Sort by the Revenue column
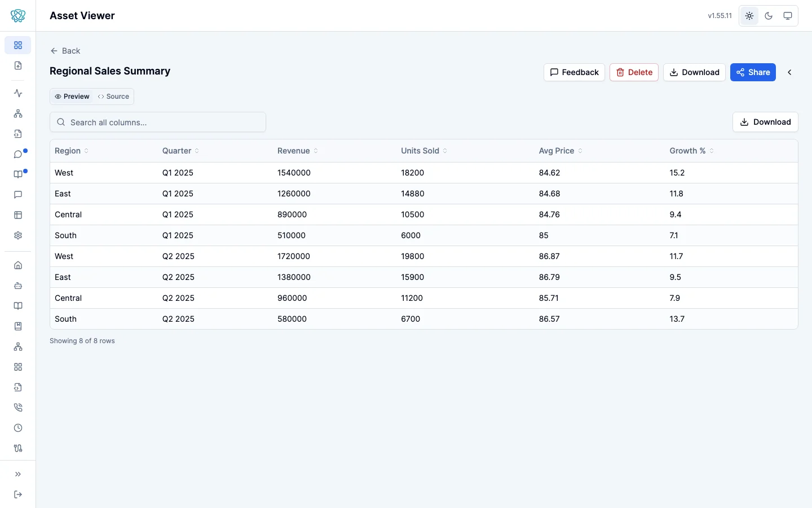The image size is (812, 508). point(298,151)
